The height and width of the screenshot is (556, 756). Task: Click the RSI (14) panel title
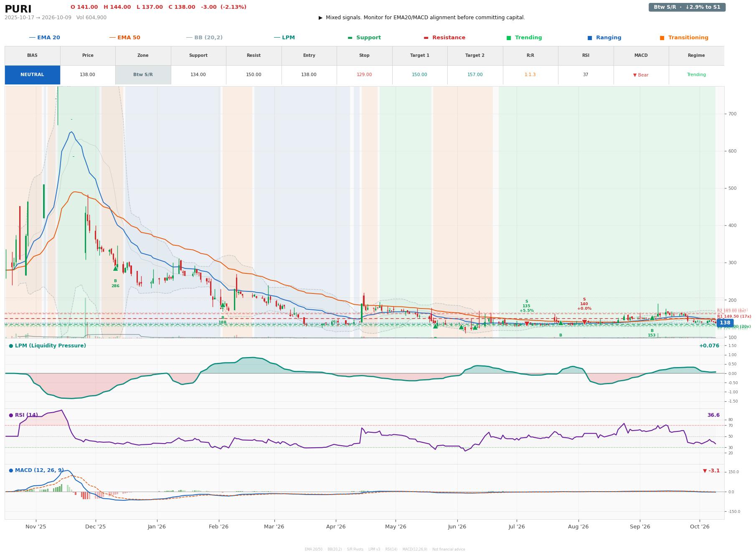point(26,415)
